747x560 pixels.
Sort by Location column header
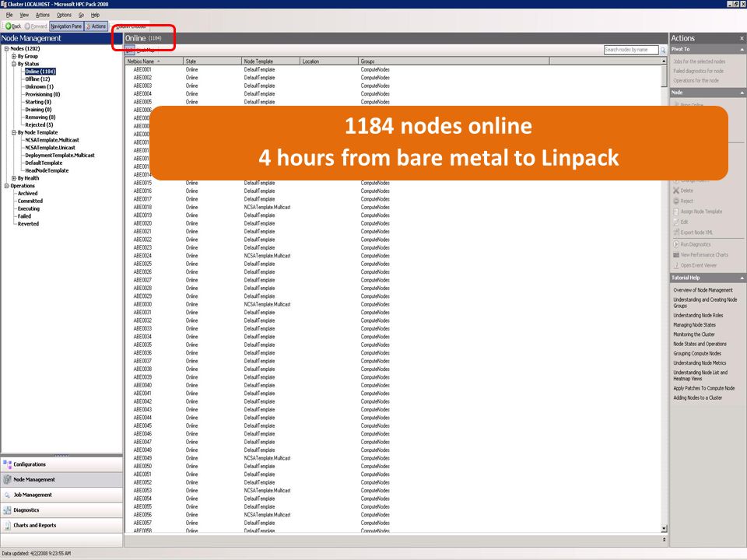[x=328, y=61]
